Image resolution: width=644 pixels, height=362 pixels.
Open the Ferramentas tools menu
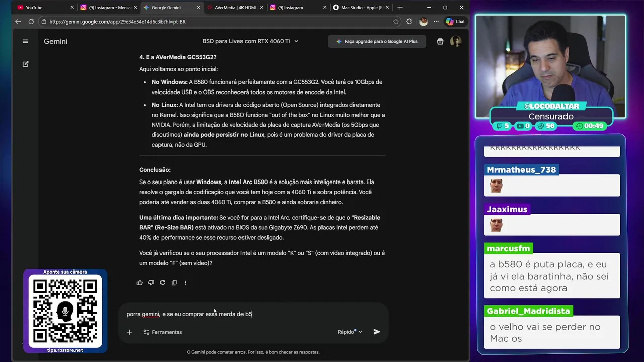(163, 332)
